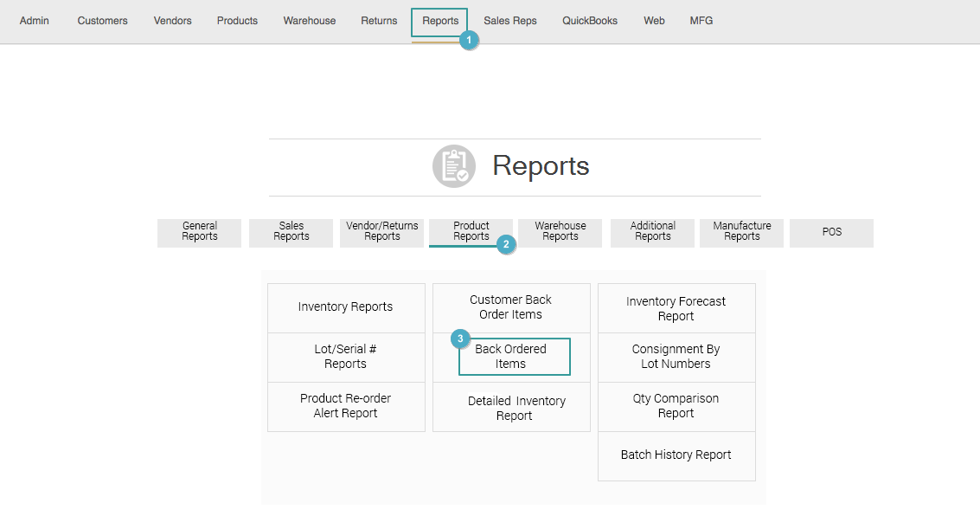Click the Reports clipboard icon
980x516 pixels.
click(454, 166)
